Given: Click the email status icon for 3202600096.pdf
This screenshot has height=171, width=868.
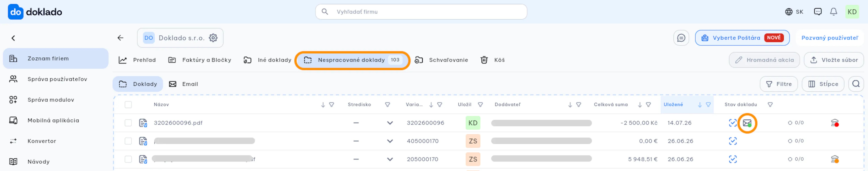Looking at the screenshot, I should pos(747,123).
